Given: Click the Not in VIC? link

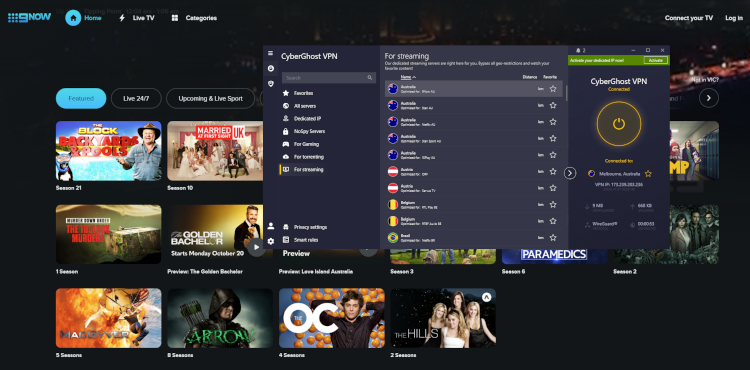Looking at the screenshot, I should tap(705, 80).
